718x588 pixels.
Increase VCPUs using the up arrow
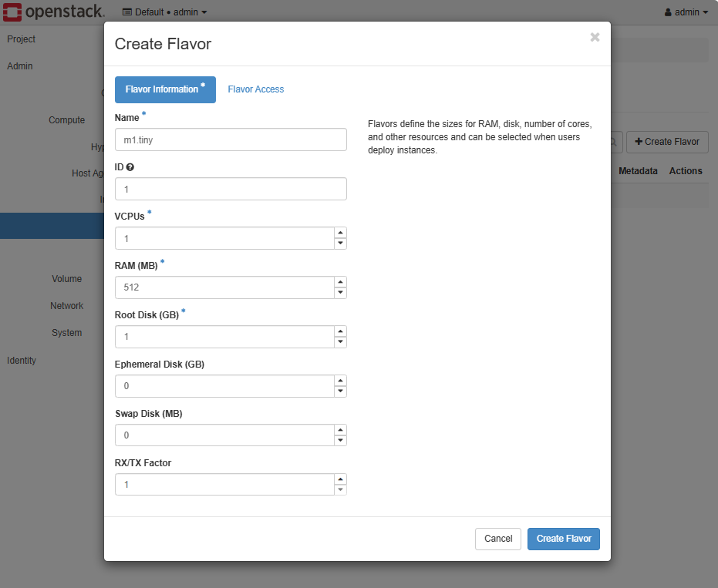[x=340, y=233]
